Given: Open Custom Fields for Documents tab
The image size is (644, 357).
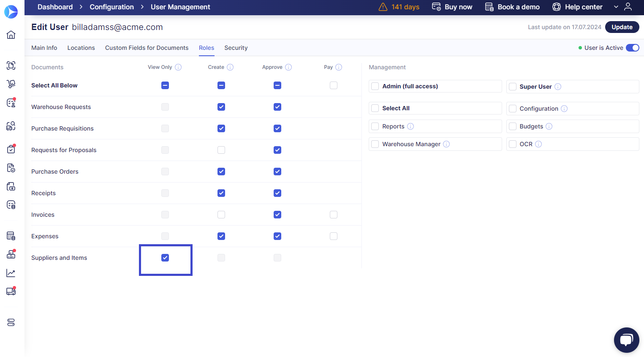Looking at the screenshot, I should tap(147, 48).
